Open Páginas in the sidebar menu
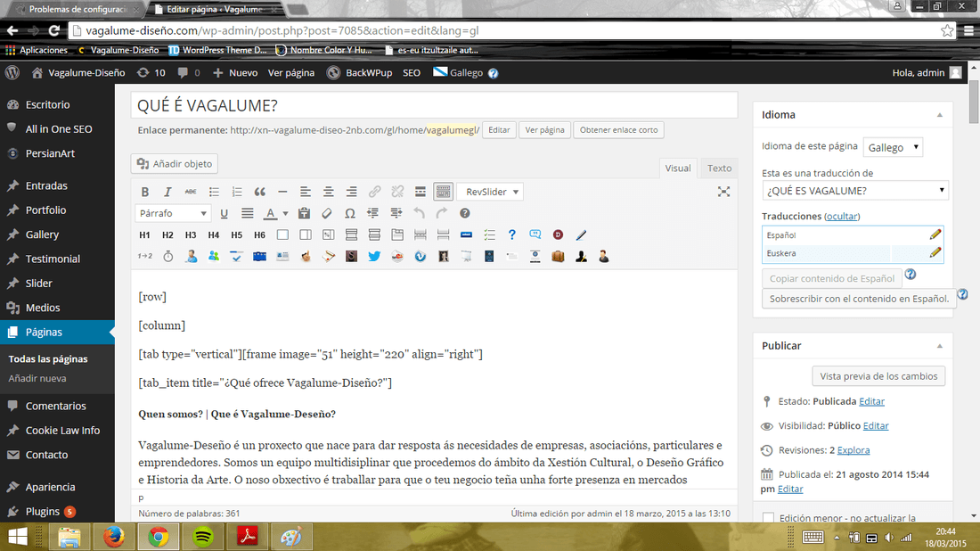The image size is (980, 551). coord(58,332)
